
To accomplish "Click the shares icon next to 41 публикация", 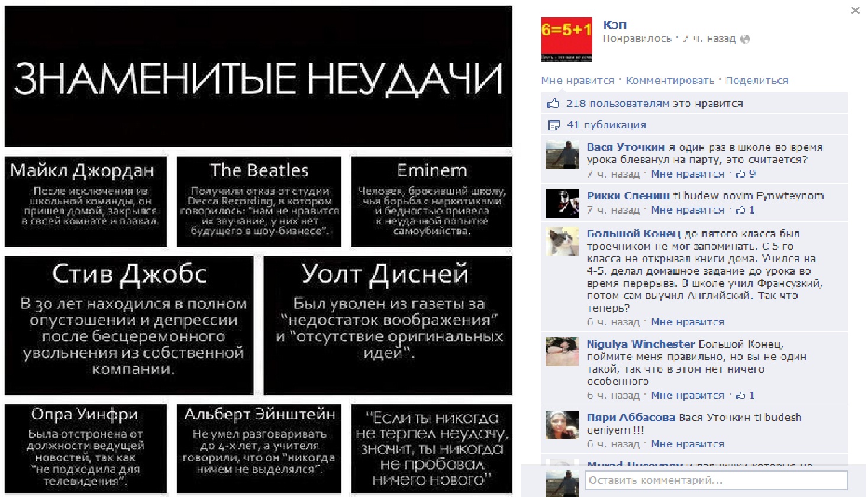I will 554,125.
